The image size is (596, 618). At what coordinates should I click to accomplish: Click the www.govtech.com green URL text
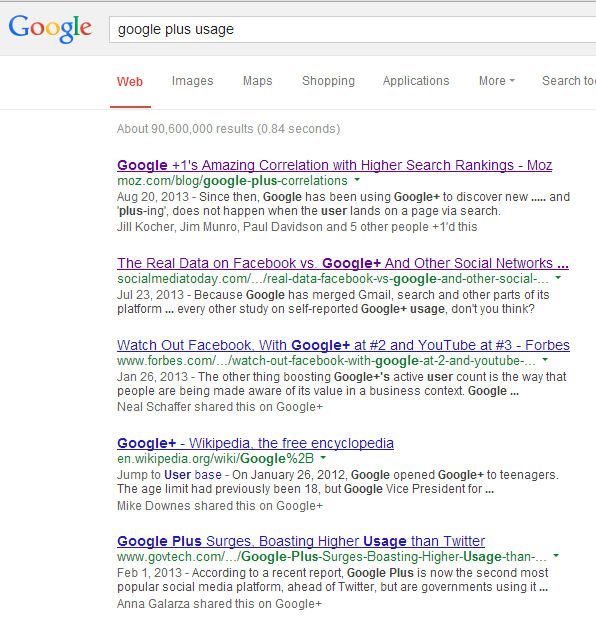coord(332,557)
